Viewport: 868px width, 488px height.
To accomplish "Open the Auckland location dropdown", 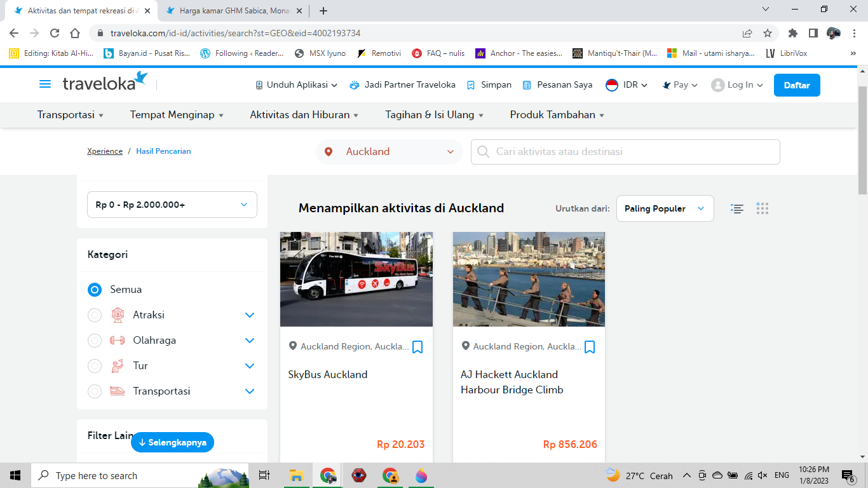I will [390, 152].
